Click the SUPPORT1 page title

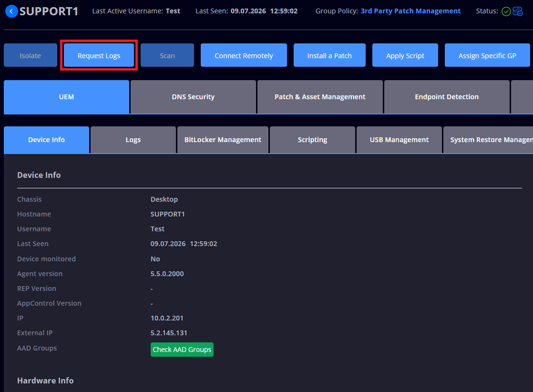49,11
